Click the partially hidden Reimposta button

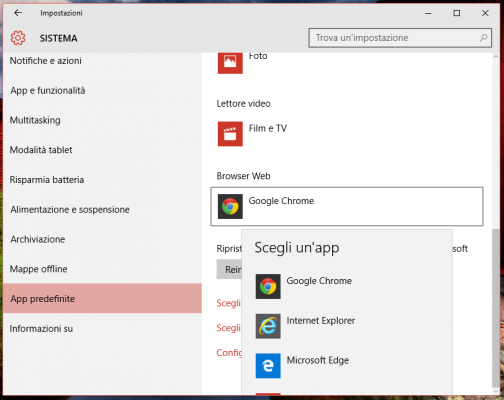coord(229,269)
